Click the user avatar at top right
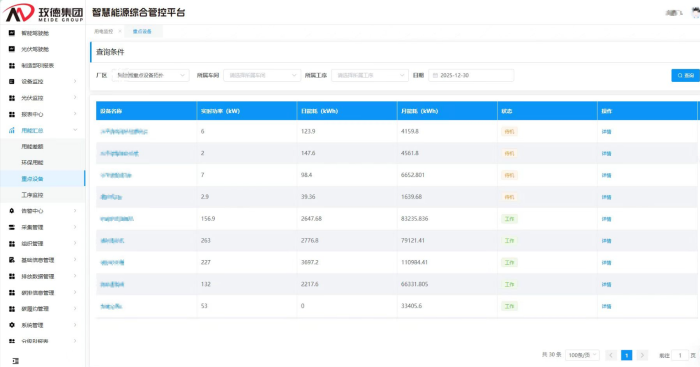 click(x=696, y=13)
